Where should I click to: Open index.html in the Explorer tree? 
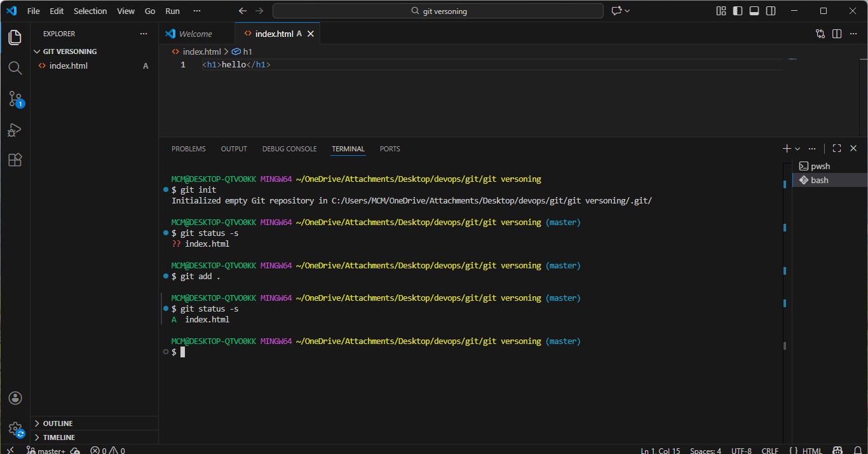tap(94, 65)
